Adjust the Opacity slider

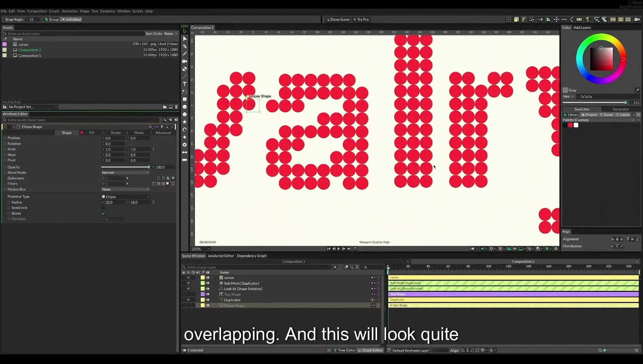click(x=125, y=167)
